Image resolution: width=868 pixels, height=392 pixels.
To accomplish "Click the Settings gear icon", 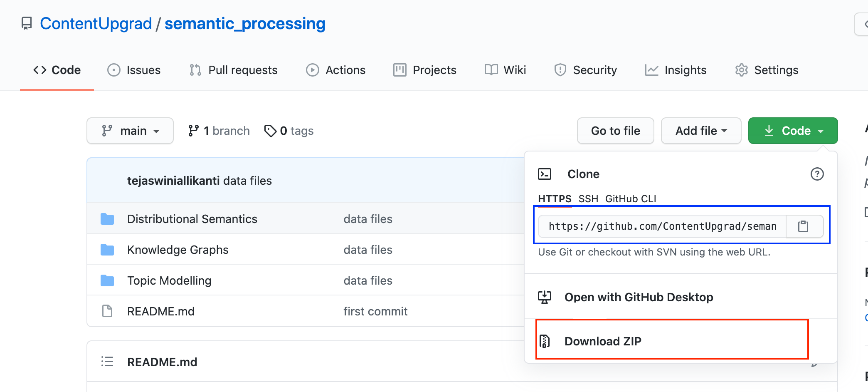I will click(x=741, y=70).
